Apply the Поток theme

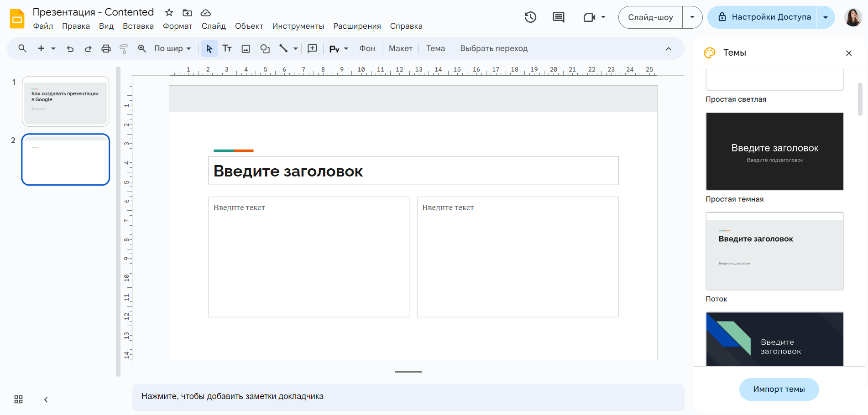(x=774, y=251)
